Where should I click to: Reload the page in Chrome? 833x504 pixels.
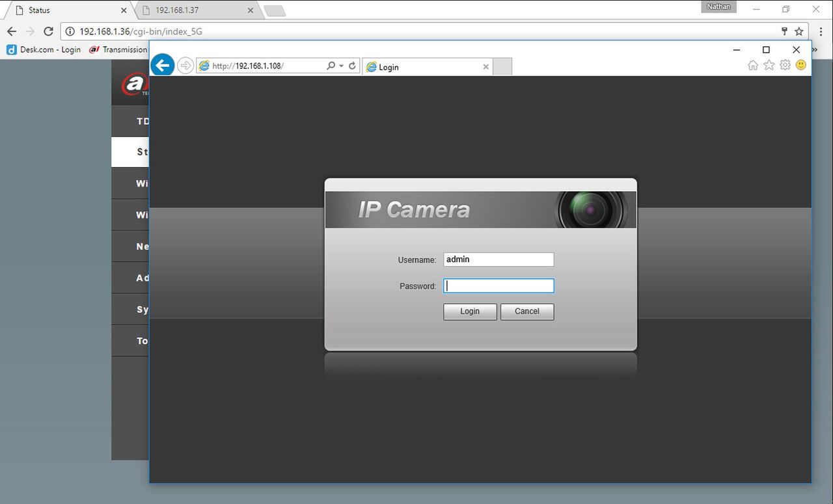[x=48, y=31]
